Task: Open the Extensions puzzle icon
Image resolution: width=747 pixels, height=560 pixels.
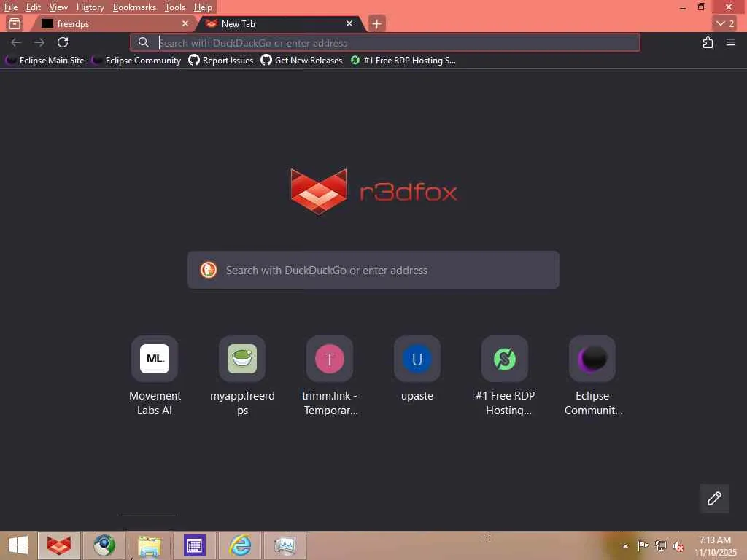Action: tap(708, 42)
